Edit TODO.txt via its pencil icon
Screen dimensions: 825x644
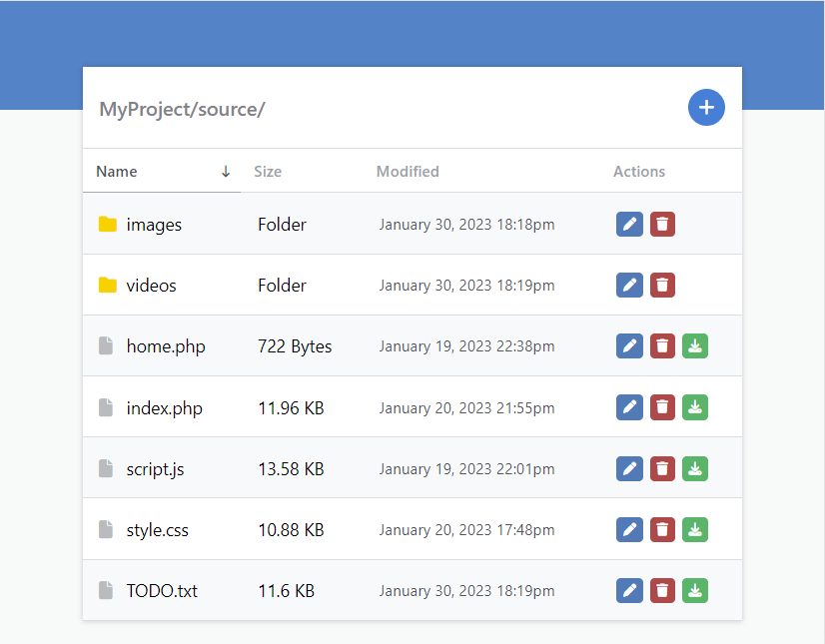629,590
